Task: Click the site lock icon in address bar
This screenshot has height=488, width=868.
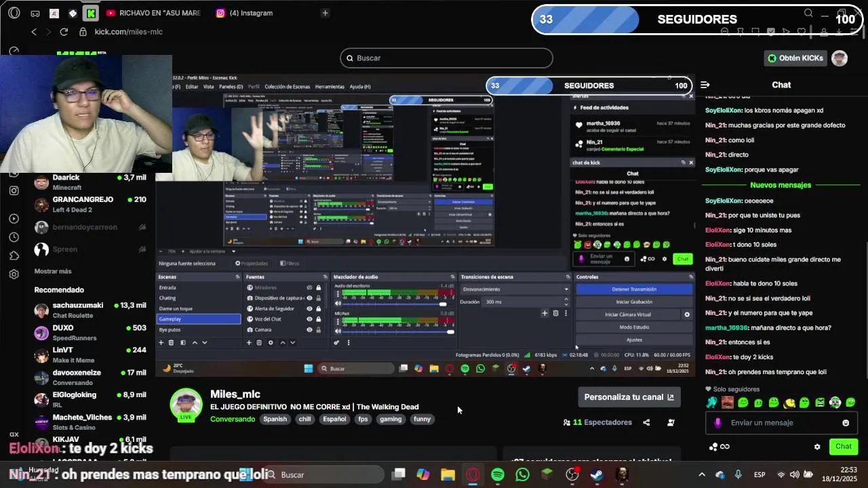Action: (x=83, y=32)
